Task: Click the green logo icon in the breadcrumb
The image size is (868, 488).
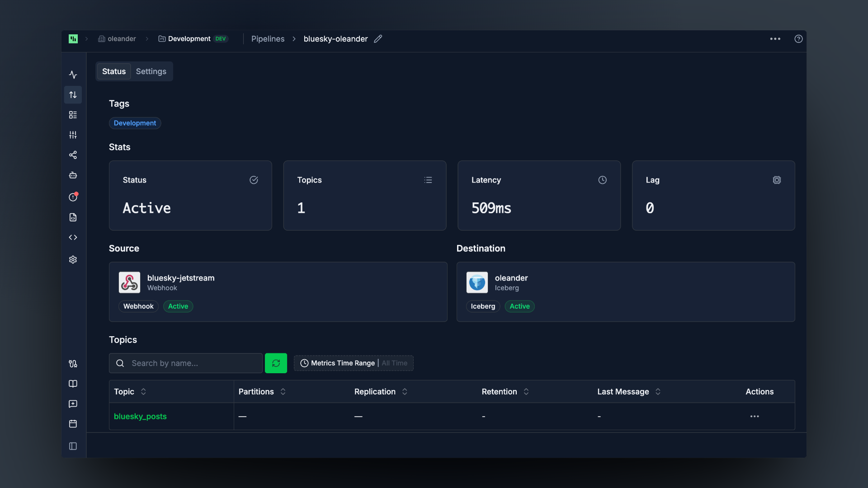Action: point(73,39)
